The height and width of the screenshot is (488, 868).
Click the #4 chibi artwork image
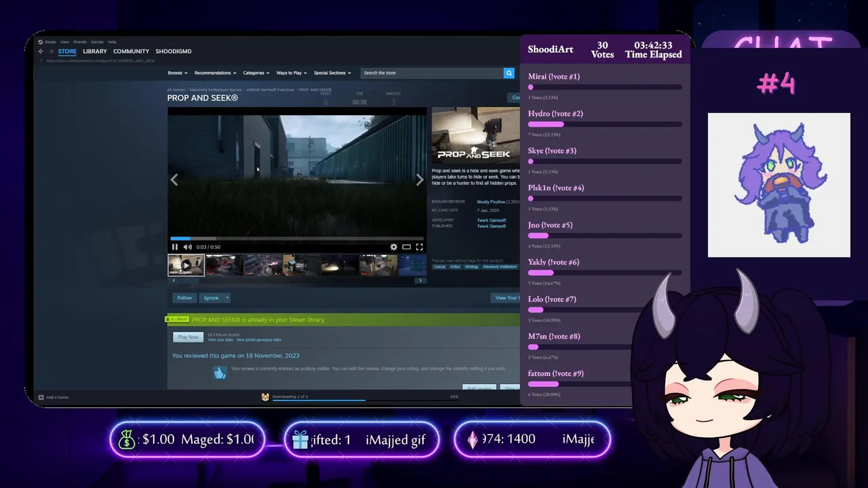coord(778,185)
